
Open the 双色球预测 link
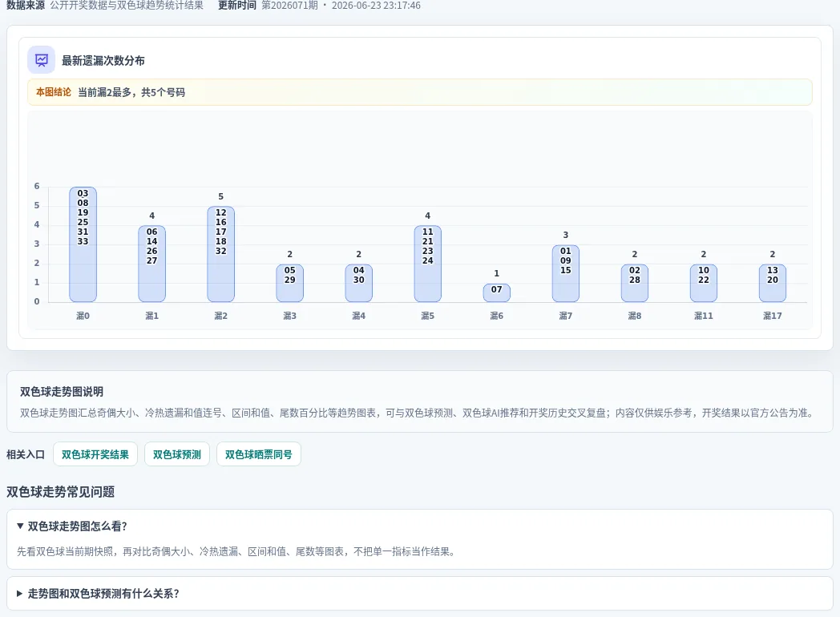coord(177,454)
